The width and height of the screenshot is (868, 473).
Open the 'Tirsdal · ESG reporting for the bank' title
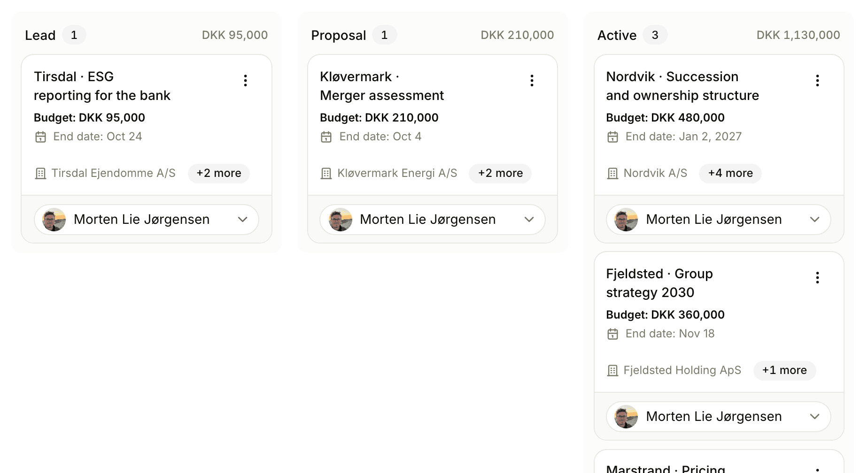click(102, 86)
